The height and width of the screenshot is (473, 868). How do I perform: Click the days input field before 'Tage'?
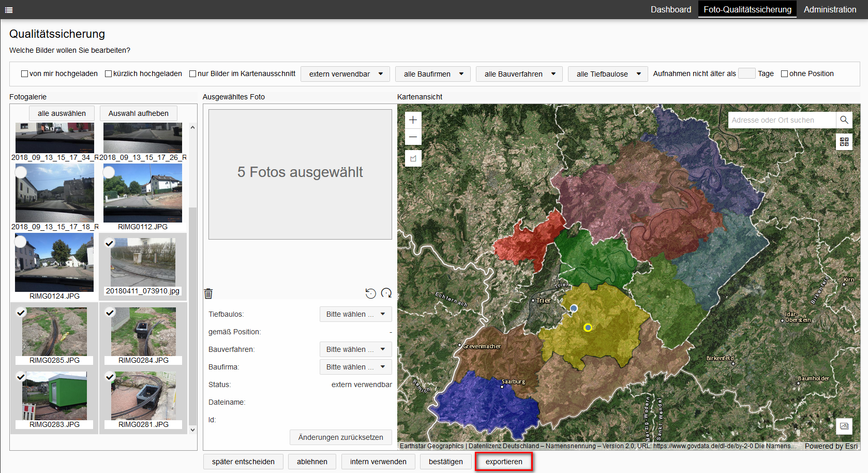point(746,73)
